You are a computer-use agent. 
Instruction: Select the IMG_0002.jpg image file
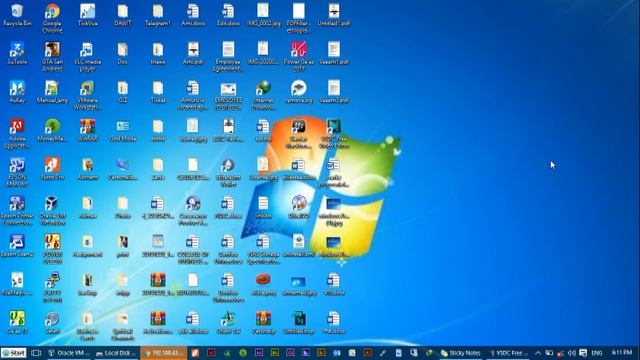tap(263, 15)
